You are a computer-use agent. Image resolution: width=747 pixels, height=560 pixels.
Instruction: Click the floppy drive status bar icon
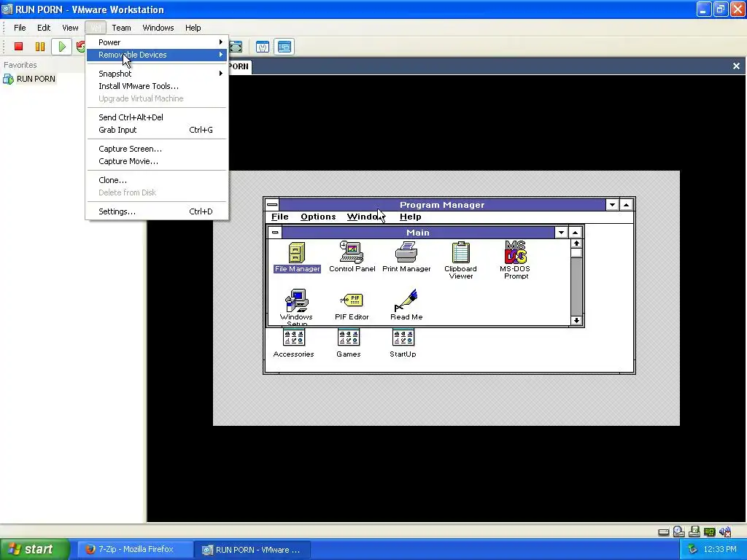694,532
